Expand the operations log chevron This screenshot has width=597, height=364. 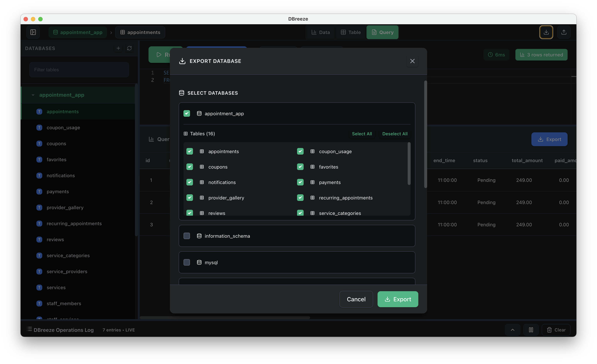(512, 330)
